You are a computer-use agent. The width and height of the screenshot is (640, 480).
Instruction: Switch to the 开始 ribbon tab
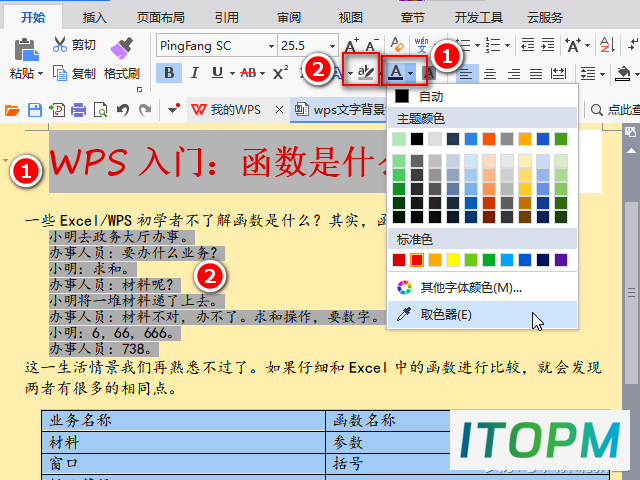pyautogui.click(x=33, y=17)
